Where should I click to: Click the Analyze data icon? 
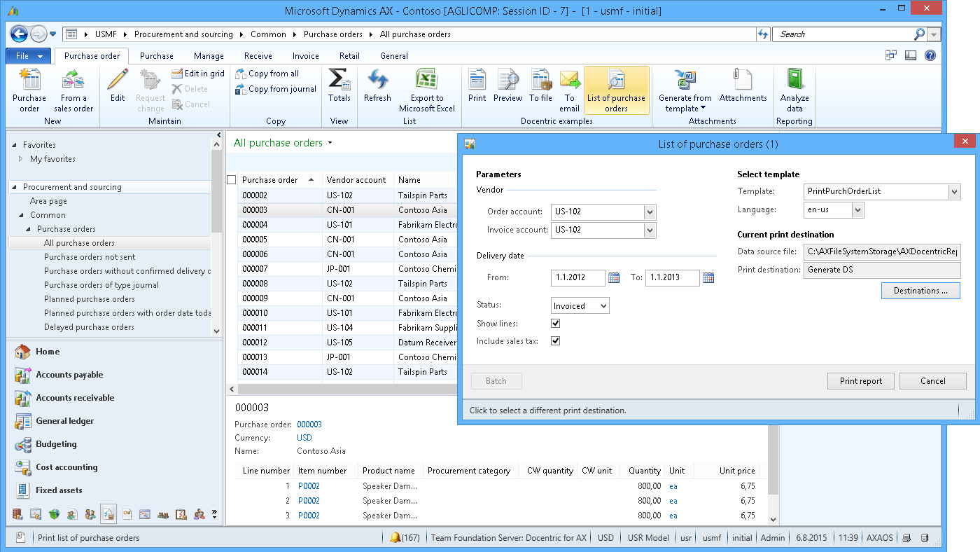[794, 79]
